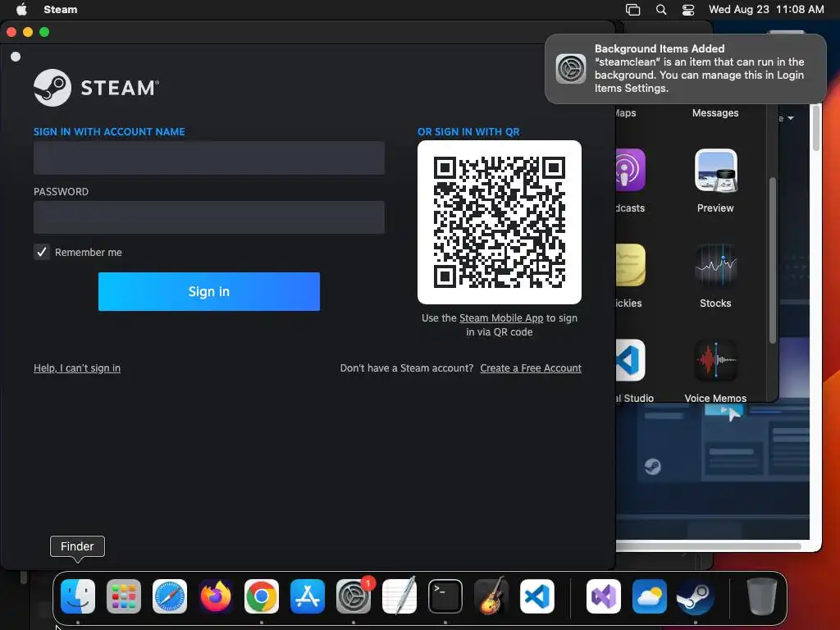Open Launchpad from the Dock
Image resolution: width=840 pixels, height=630 pixels.
click(124, 596)
